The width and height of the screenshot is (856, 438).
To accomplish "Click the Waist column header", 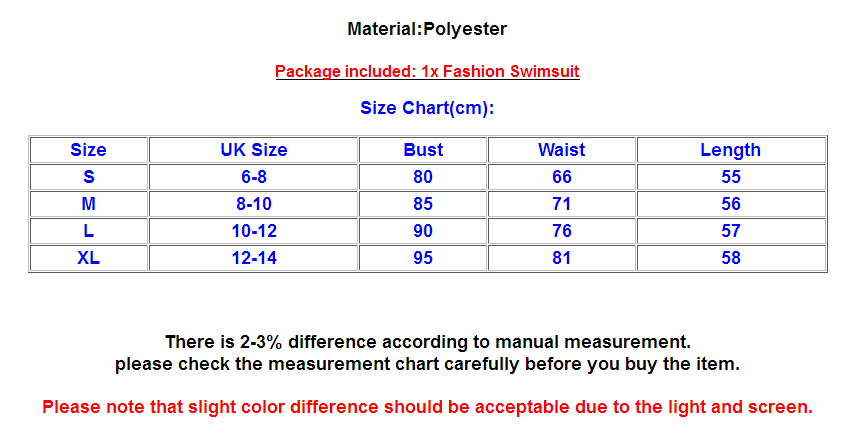I will pyautogui.click(x=561, y=150).
